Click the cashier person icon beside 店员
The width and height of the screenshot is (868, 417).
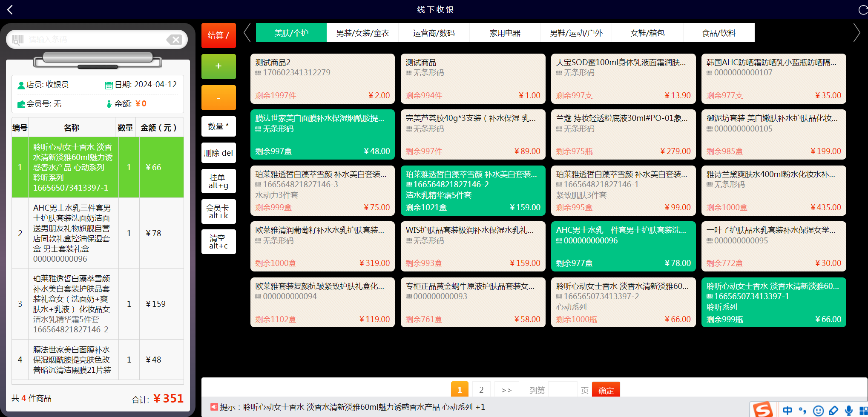21,85
